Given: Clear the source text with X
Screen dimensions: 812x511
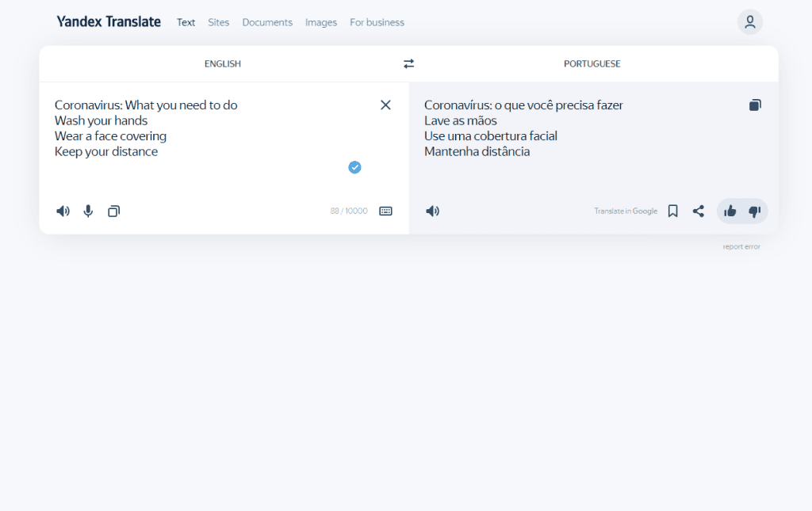Looking at the screenshot, I should (x=385, y=105).
